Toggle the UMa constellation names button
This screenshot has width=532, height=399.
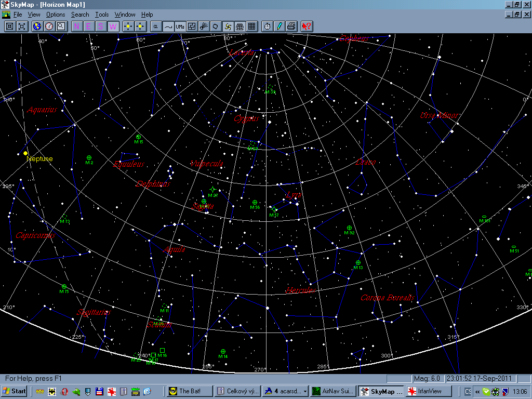180,26
